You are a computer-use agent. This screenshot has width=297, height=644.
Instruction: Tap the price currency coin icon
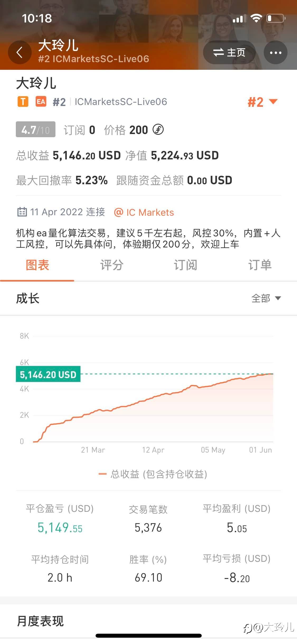coord(158,130)
